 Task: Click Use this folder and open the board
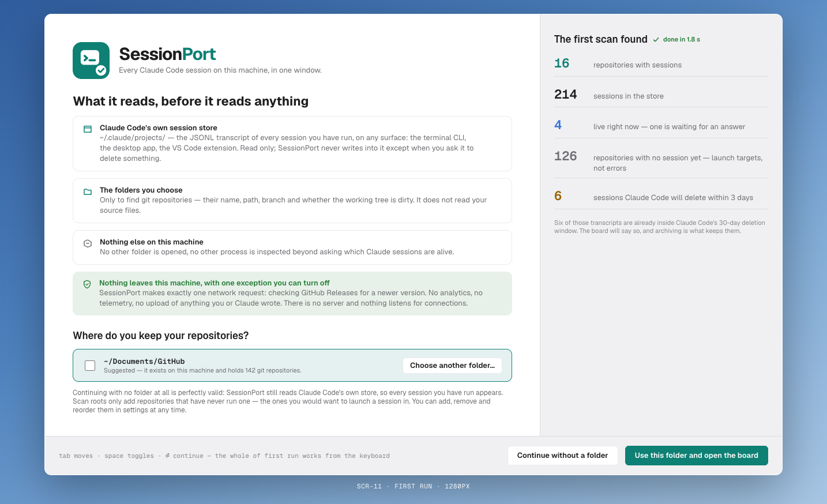pyautogui.click(x=696, y=456)
